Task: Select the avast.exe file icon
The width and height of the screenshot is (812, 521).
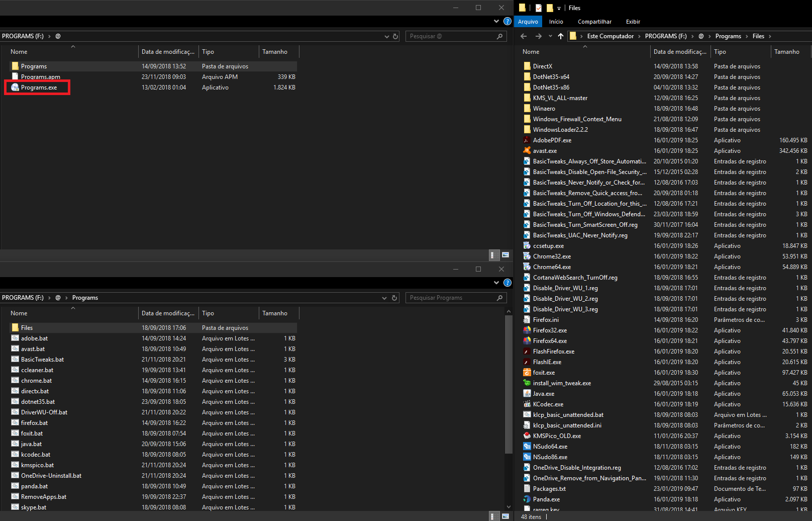Action: point(527,151)
